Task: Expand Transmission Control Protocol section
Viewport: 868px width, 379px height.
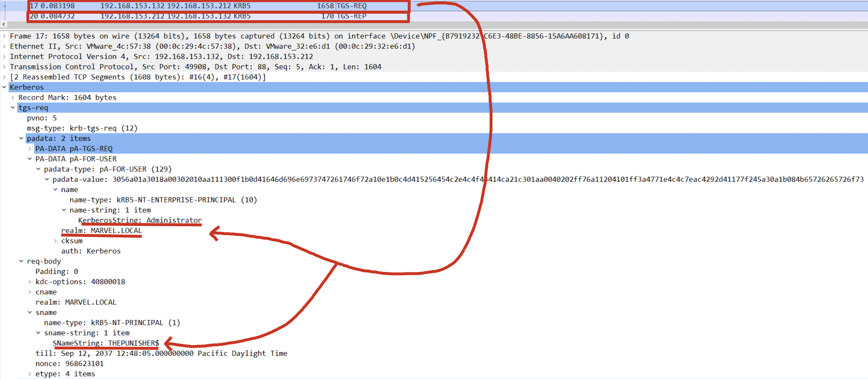Action: point(4,67)
